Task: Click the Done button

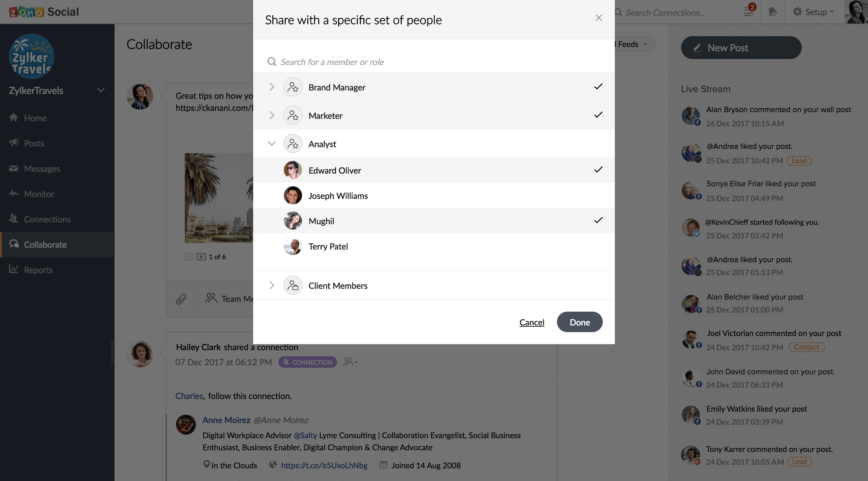Action: coord(580,322)
